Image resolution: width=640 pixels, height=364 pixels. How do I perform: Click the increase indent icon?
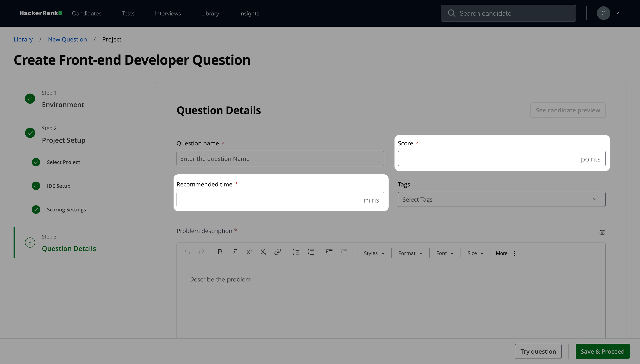pyautogui.click(x=329, y=252)
